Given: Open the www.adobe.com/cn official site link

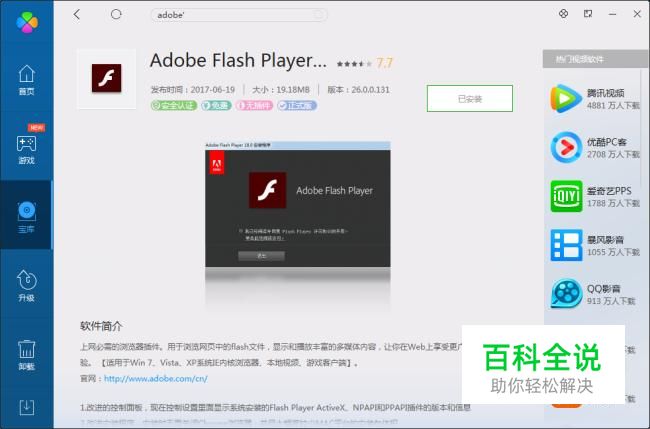Looking at the screenshot, I should [x=155, y=378].
